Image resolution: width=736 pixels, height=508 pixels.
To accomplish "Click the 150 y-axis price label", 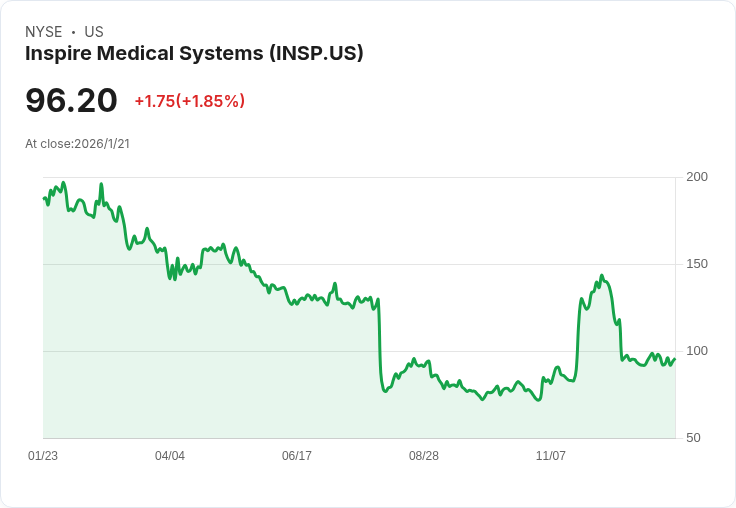I will pyautogui.click(x=697, y=264).
